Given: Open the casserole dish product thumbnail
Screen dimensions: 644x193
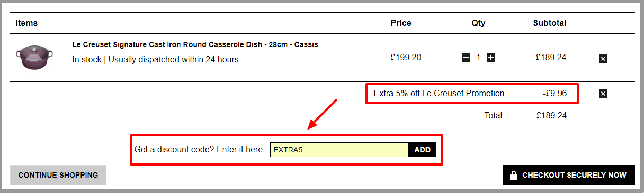Looking at the screenshot, I should coord(35,57).
